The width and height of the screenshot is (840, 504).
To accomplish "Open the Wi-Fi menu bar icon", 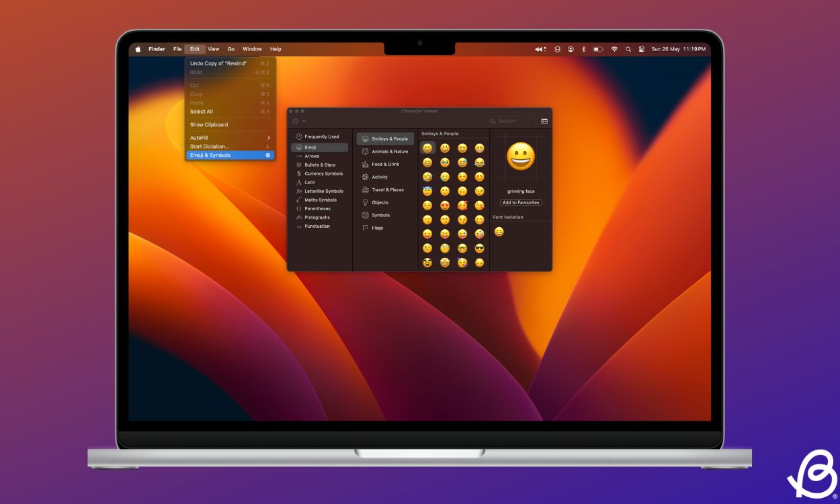I will 614,48.
